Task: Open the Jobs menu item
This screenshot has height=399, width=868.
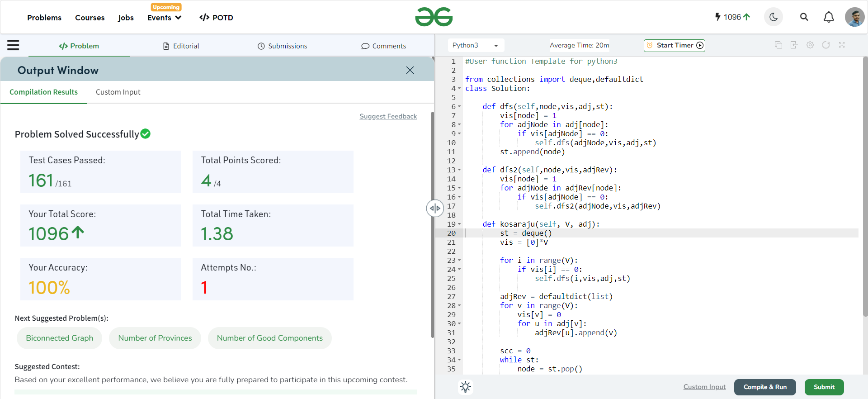Action: click(x=126, y=18)
